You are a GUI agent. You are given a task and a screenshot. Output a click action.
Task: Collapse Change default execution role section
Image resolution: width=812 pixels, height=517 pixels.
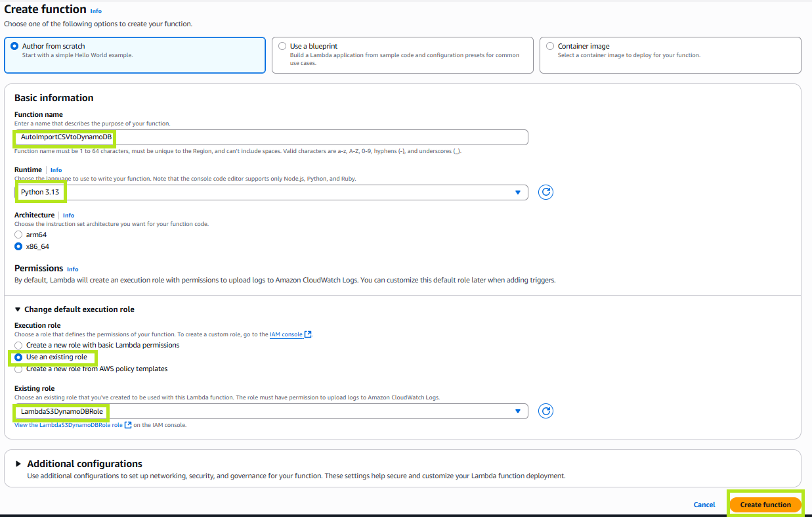(x=18, y=309)
